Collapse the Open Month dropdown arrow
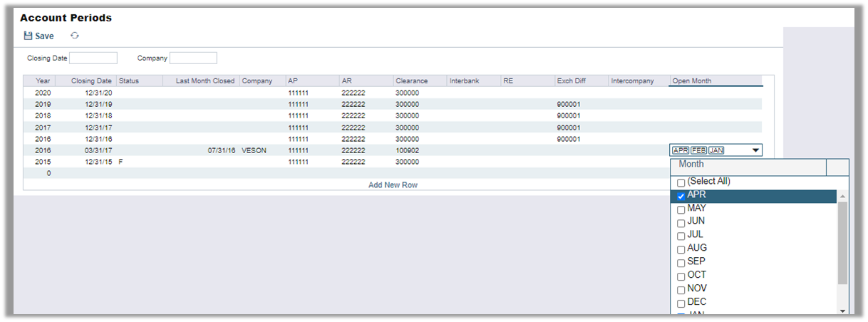This screenshot has height=322, width=868. [x=755, y=150]
